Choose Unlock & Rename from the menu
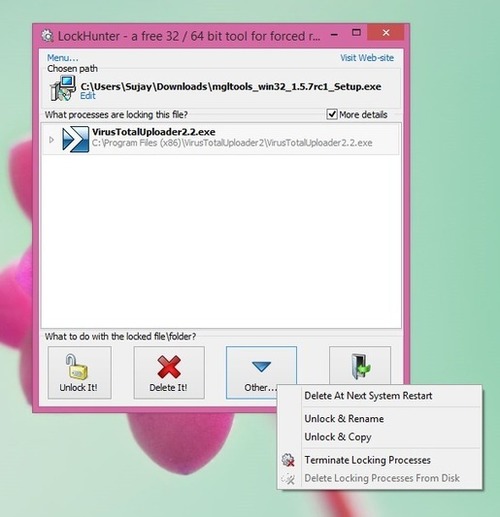The image size is (500, 517). [344, 419]
